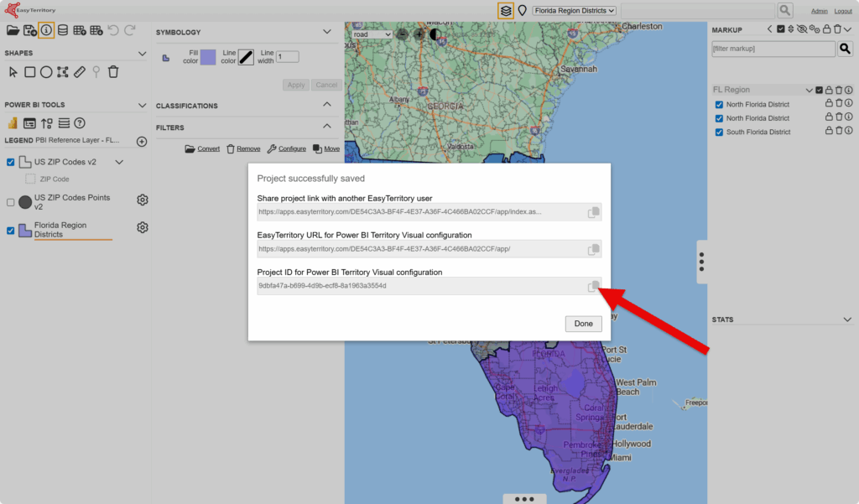Image resolution: width=859 pixels, height=504 pixels.
Task: Select the rectangle shape tool
Action: 29,72
